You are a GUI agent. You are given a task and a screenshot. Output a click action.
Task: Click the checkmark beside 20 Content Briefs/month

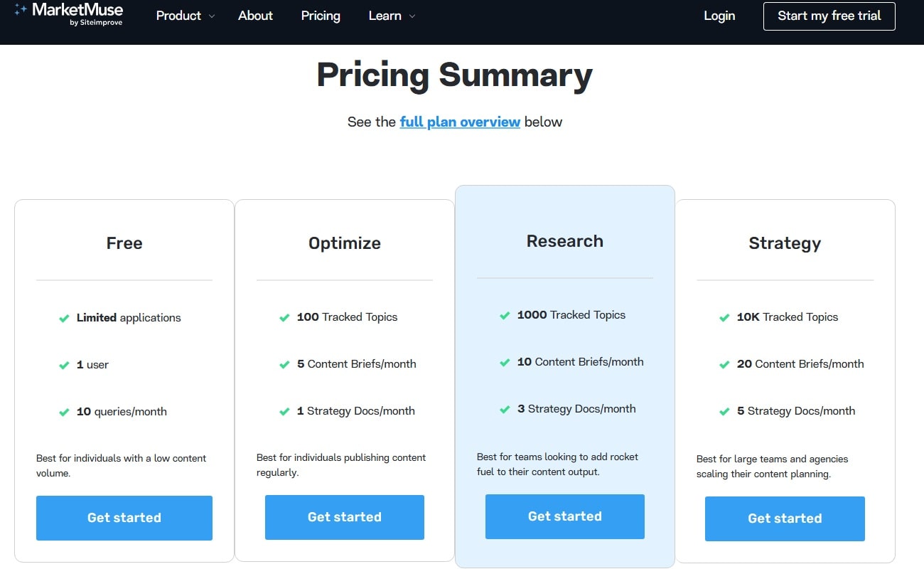tap(726, 364)
